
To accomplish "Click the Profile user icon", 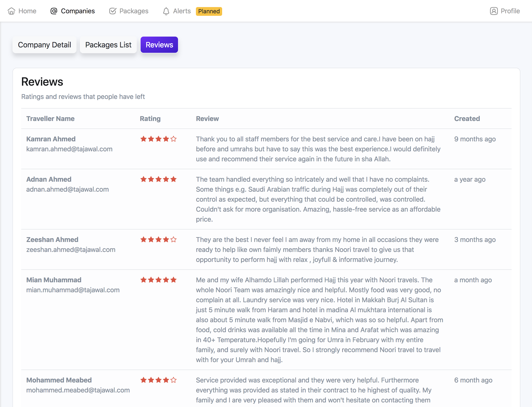I will (x=494, y=11).
